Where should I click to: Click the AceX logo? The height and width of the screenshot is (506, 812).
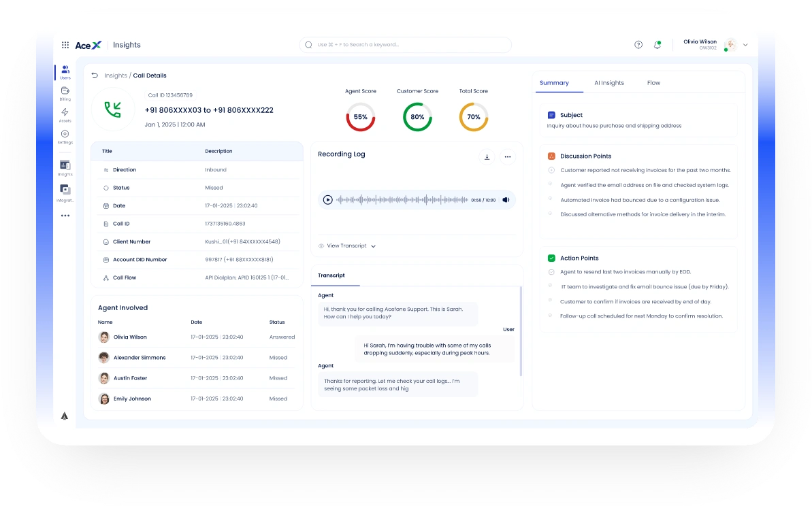(x=88, y=45)
